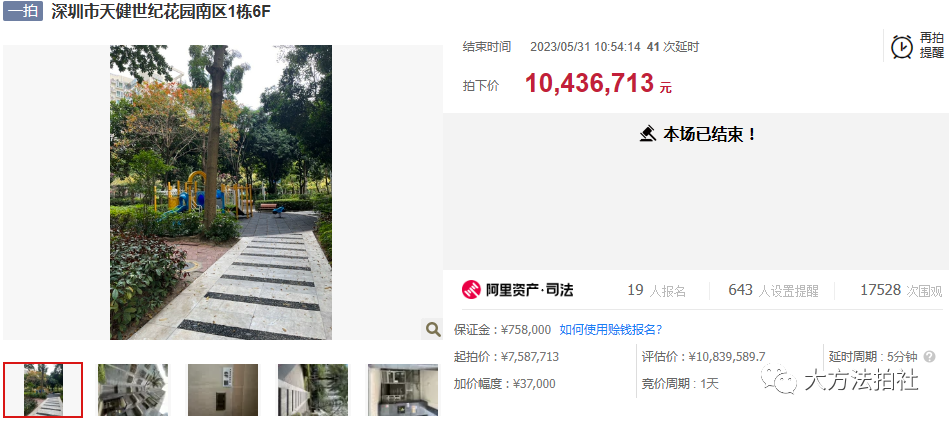Select the third door sign thumbnail
The width and height of the screenshot is (949, 421).
coord(223,390)
